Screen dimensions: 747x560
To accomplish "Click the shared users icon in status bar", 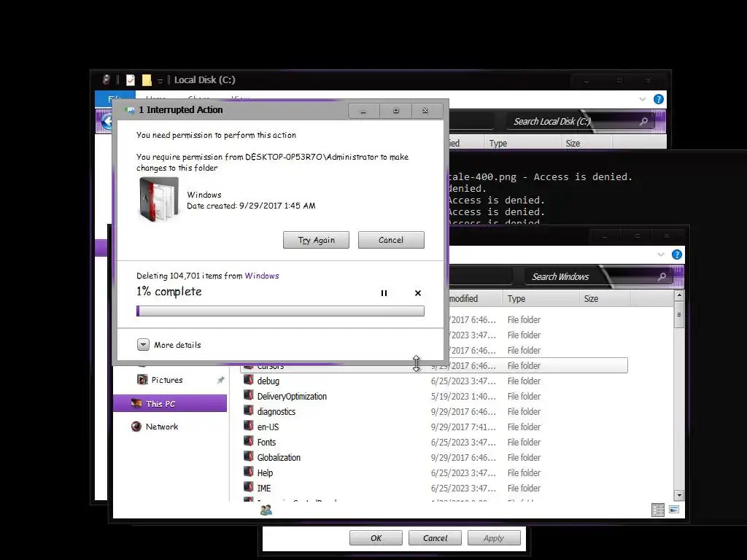I will click(266, 510).
